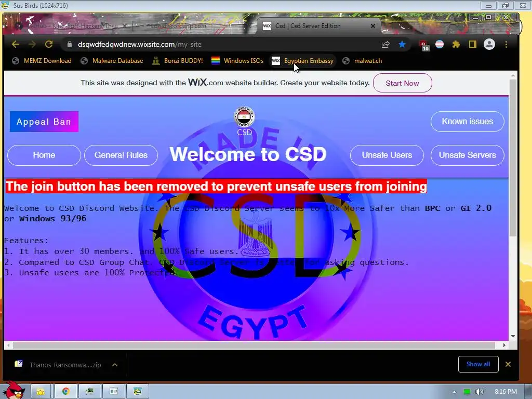This screenshot has height=399, width=532.
Task: Toggle the browser side panel icon
Action: 473,45
